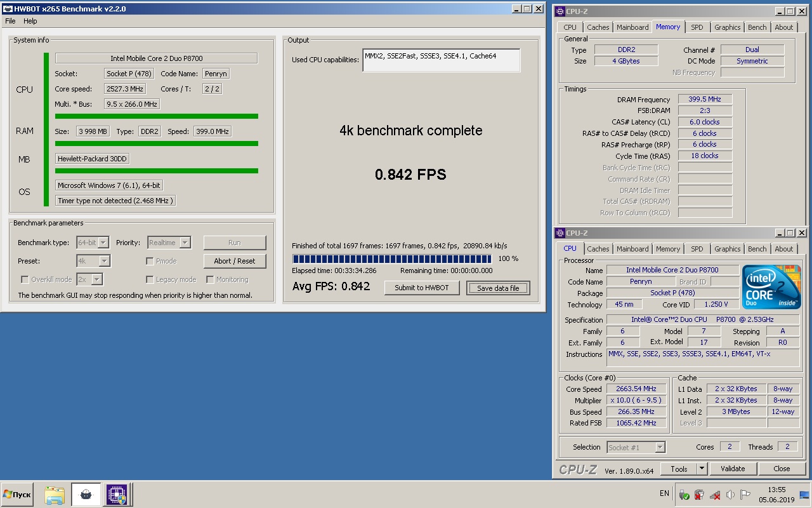Select Bench tab in lower CPU-Z window

tap(757, 249)
